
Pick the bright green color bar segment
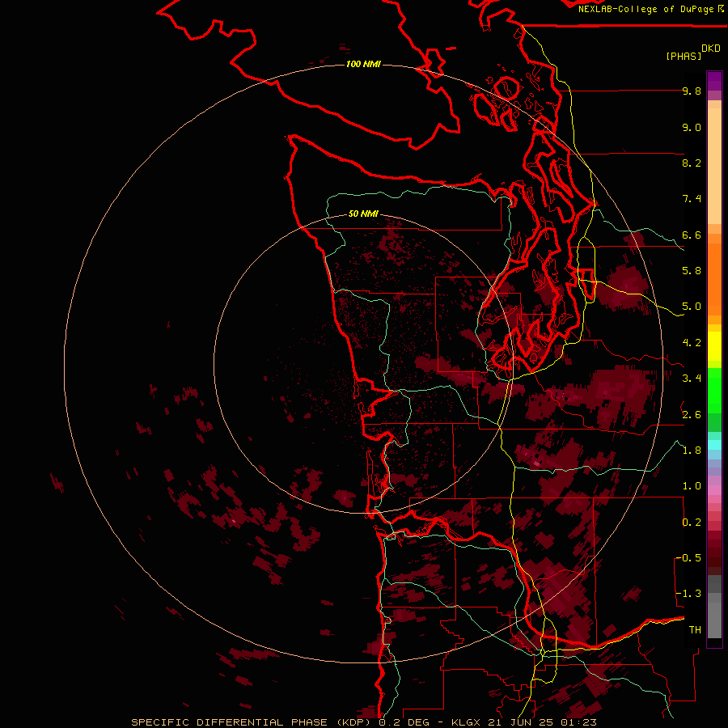click(x=714, y=390)
